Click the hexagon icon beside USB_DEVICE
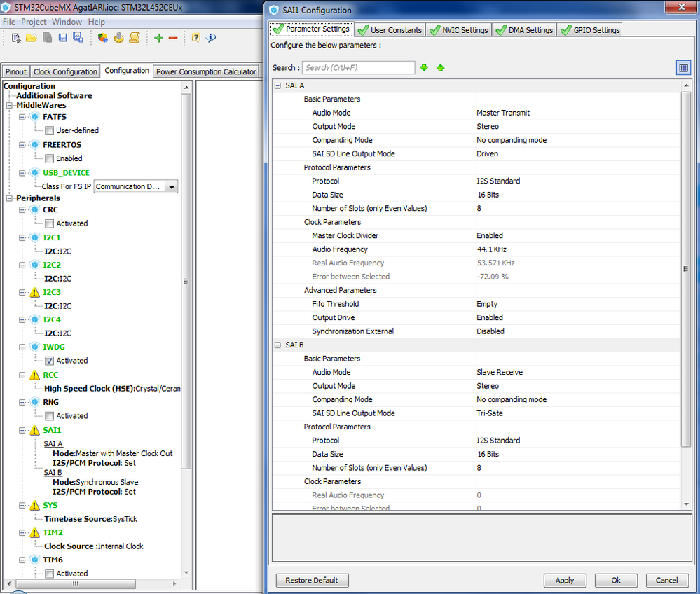700x594 pixels. [35, 173]
